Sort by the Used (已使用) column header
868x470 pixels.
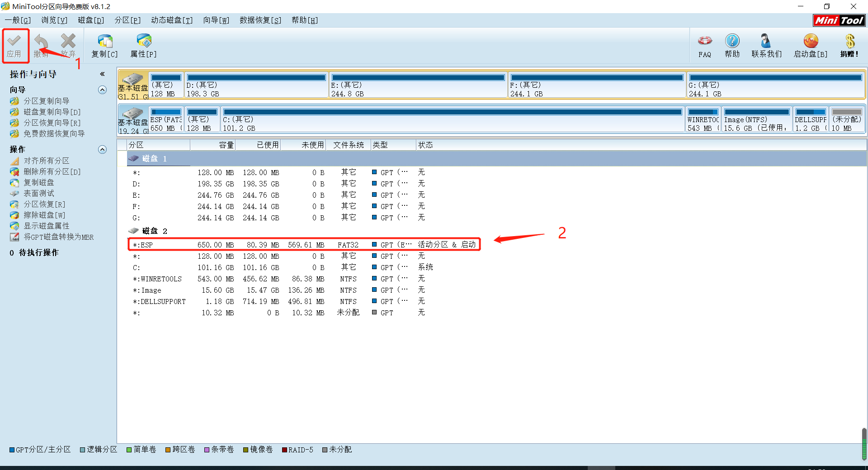coord(258,145)
